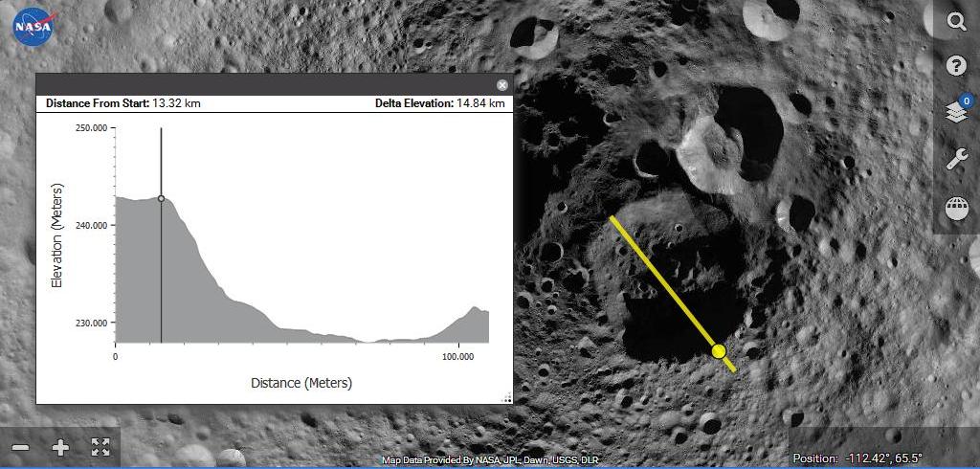Viewport: 980px width, 469px height.
Task: Open the help question mark icon
Action: [x=956, y=65]
